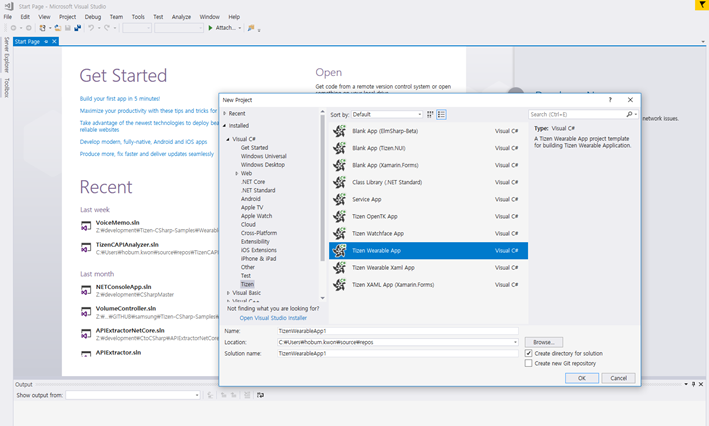Expand the Recent tree node
709x426 pixels.
(x=226, y=114)
